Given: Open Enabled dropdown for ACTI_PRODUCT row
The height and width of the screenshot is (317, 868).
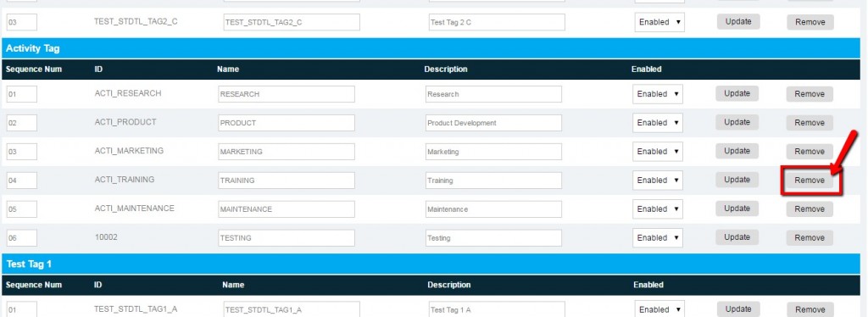Looking at the screenshot, I should click(658, 123).
